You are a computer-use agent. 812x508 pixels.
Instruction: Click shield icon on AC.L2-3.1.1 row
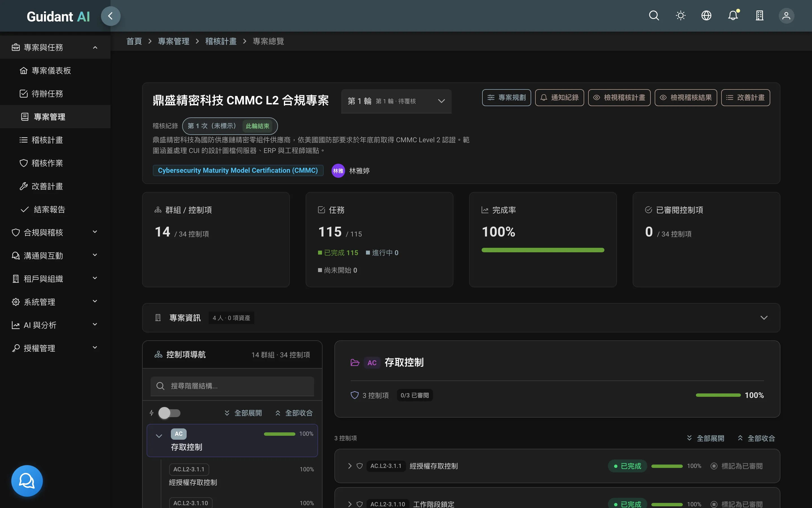pos(359,466)
